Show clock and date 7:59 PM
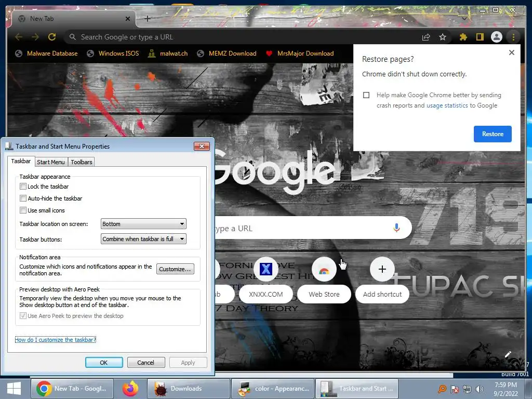This screenshot has width=532, height=399. [506, 389]
